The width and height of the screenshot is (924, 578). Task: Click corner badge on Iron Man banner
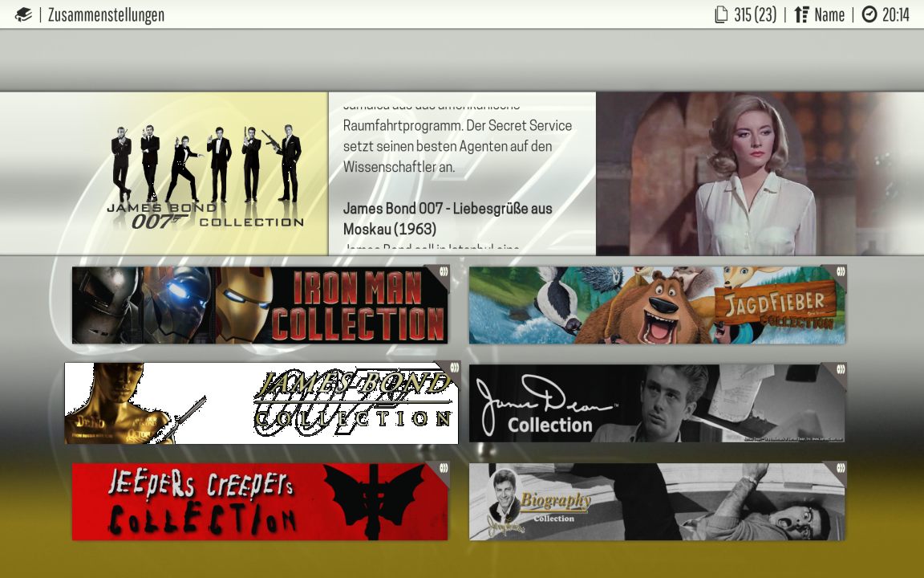coord(441,274)
